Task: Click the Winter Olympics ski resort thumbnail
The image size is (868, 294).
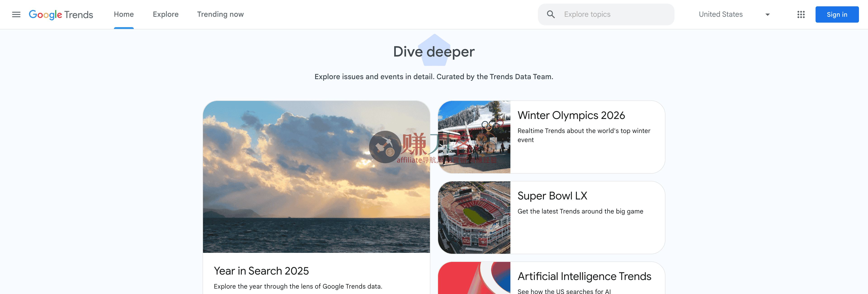Action: [474, 137]
